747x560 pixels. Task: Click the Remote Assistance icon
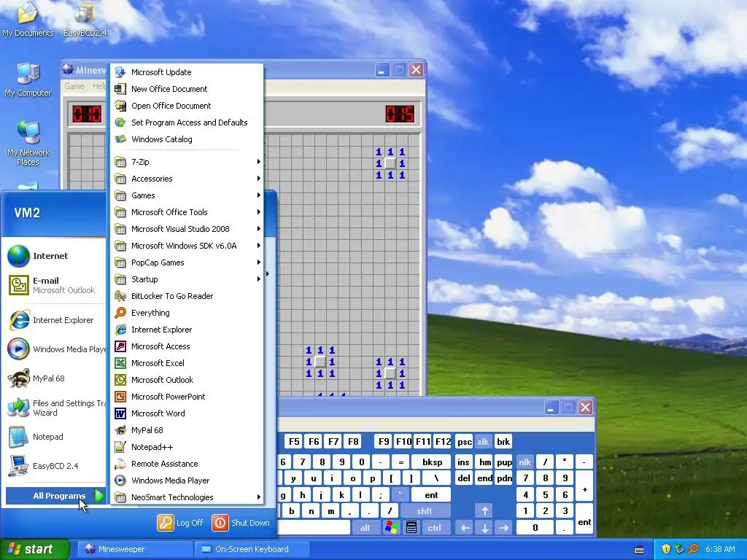point(120,464)
